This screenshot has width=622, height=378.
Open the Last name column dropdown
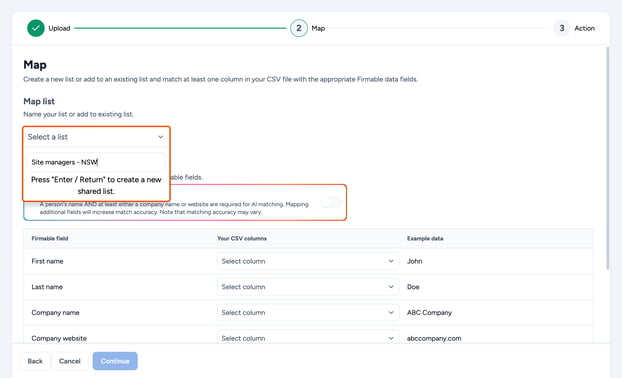click(308, 287)
